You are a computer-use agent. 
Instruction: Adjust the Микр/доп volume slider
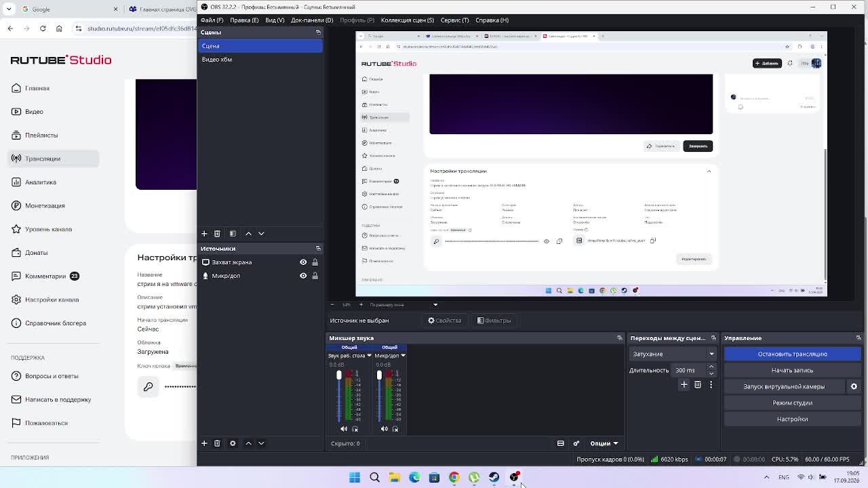pos(379,396)
